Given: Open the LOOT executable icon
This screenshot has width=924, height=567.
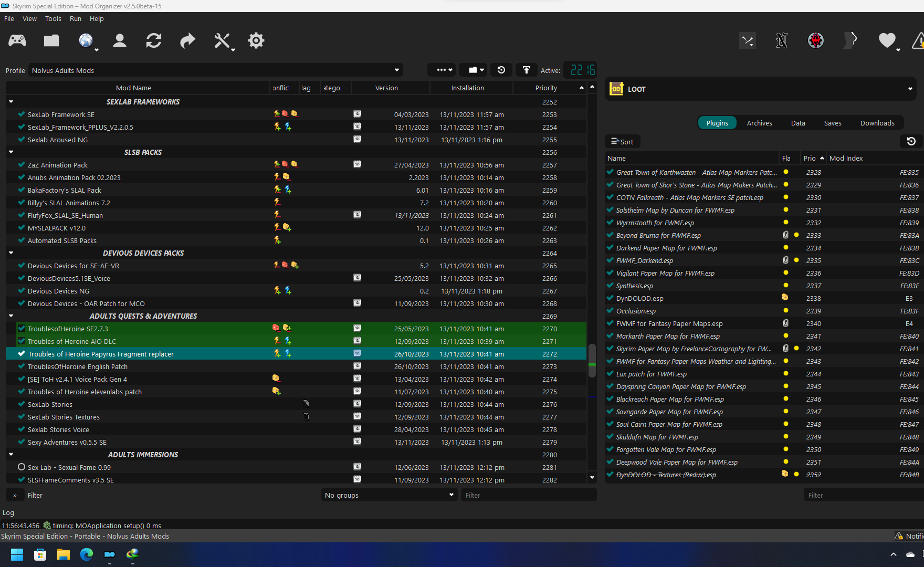Looking at the screenshot, I should point(616,89).
